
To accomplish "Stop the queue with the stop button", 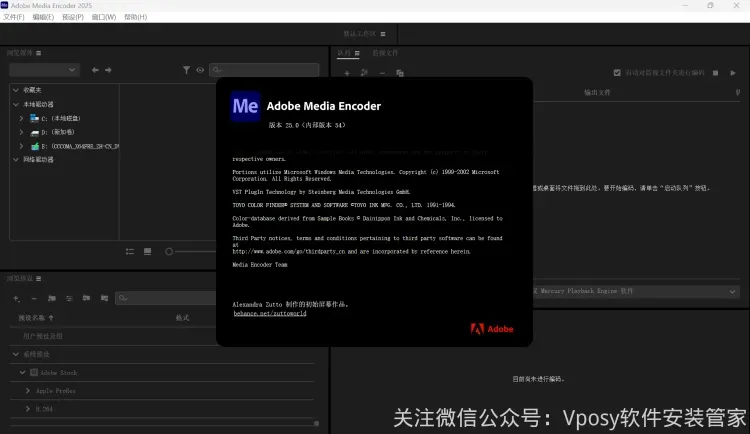I will coord(716,73).
